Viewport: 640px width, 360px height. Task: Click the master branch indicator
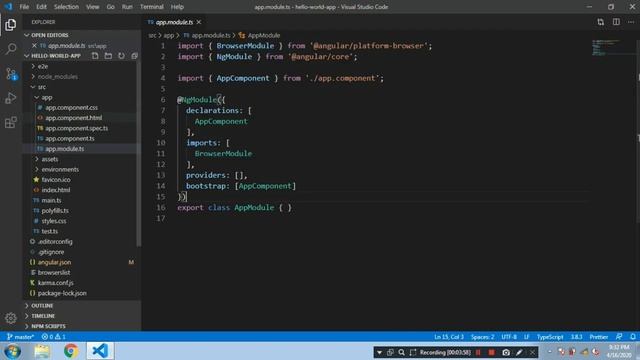20,337
